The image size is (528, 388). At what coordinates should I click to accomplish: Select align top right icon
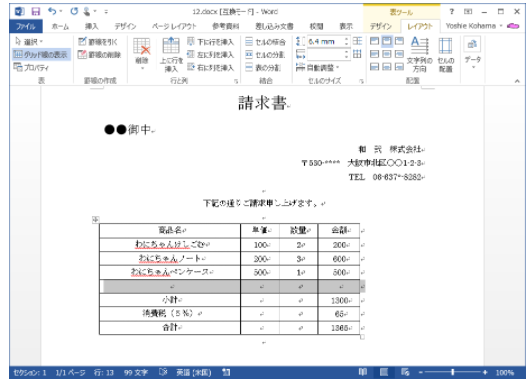pos(399,41)
